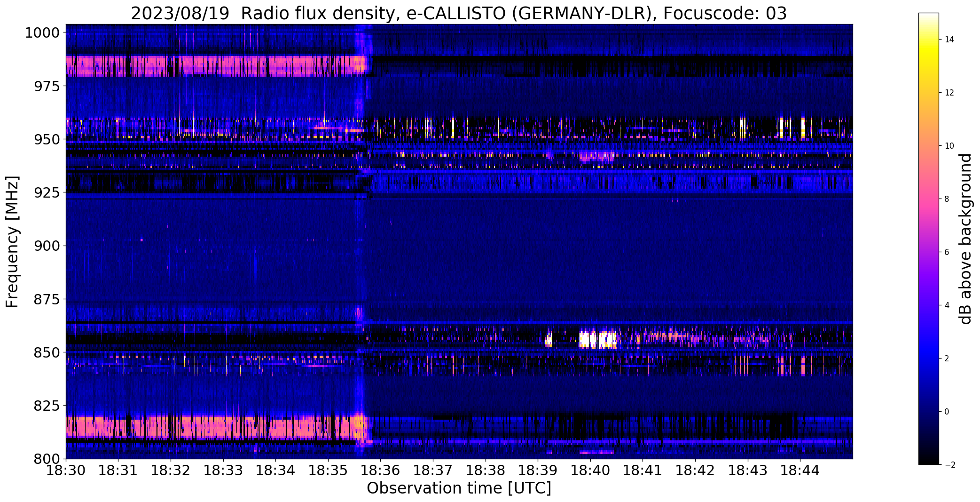Select the 925 frequency tick label
The image size is (980, 502).
click(47, 192)
